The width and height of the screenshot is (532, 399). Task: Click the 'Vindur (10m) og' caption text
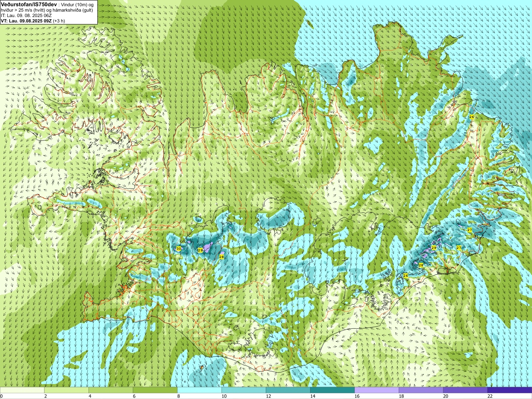pos(78,4)
